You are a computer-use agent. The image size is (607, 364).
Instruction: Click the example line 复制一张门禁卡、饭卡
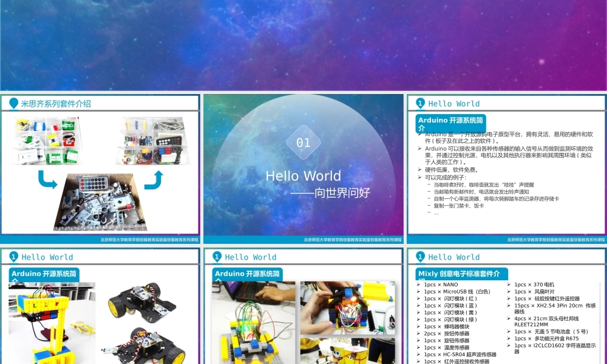[x=459, y=206]
